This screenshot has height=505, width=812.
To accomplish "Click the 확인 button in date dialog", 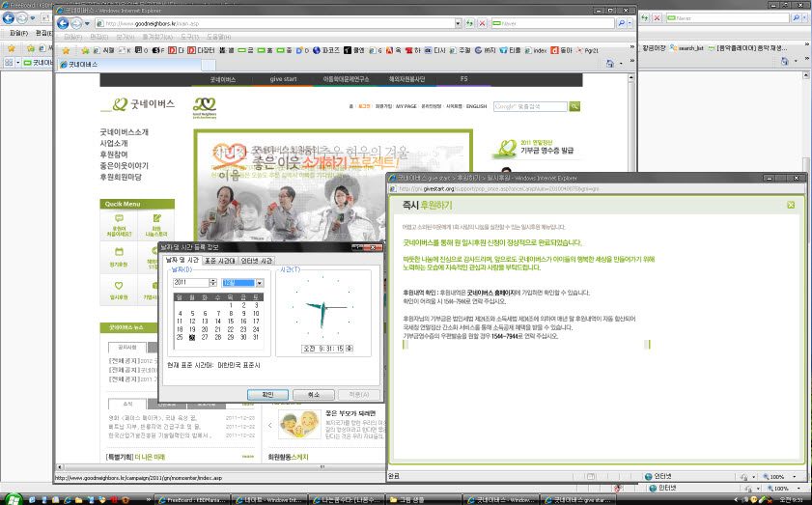I will pos(267,395).
